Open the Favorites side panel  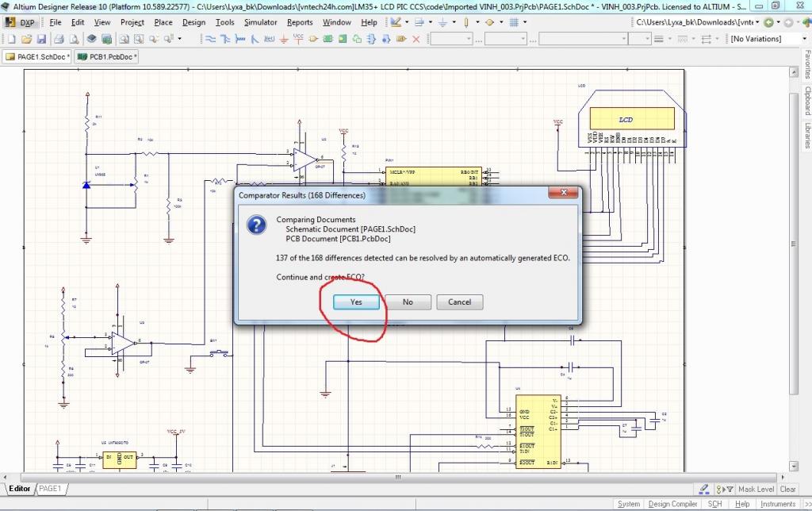(806, 64)
